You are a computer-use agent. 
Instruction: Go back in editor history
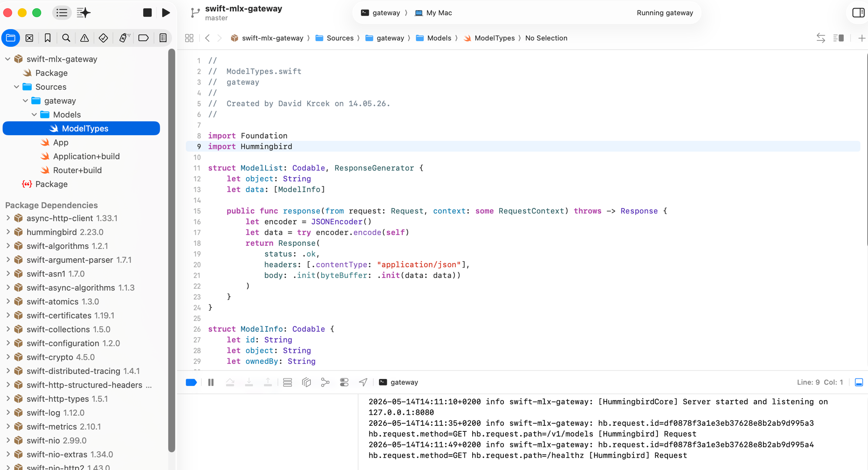tap(207, 38)
